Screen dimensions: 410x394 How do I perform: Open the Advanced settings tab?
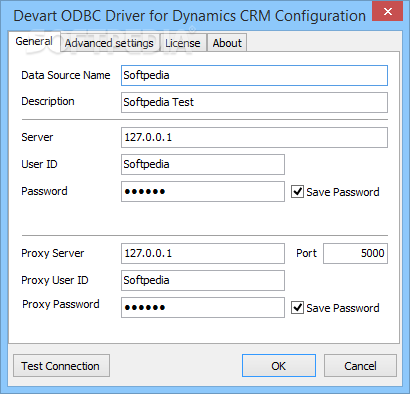(x=109, y=43)
